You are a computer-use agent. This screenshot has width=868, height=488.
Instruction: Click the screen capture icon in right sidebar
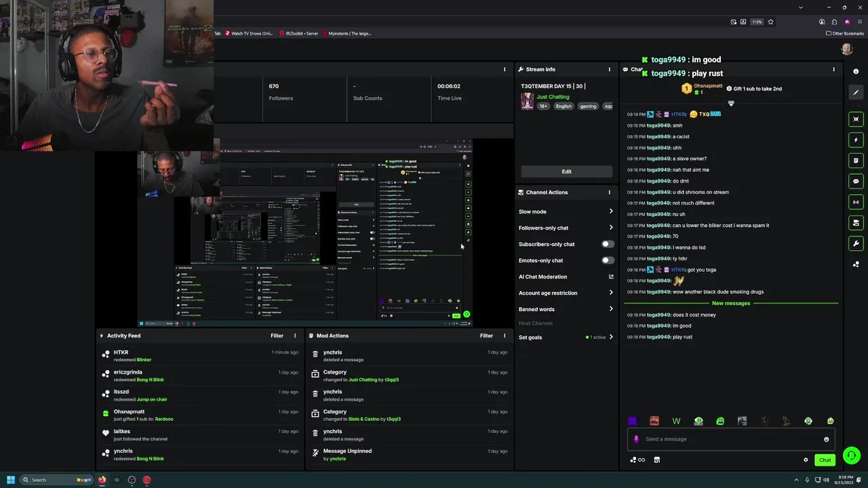[x=856, y=119]
